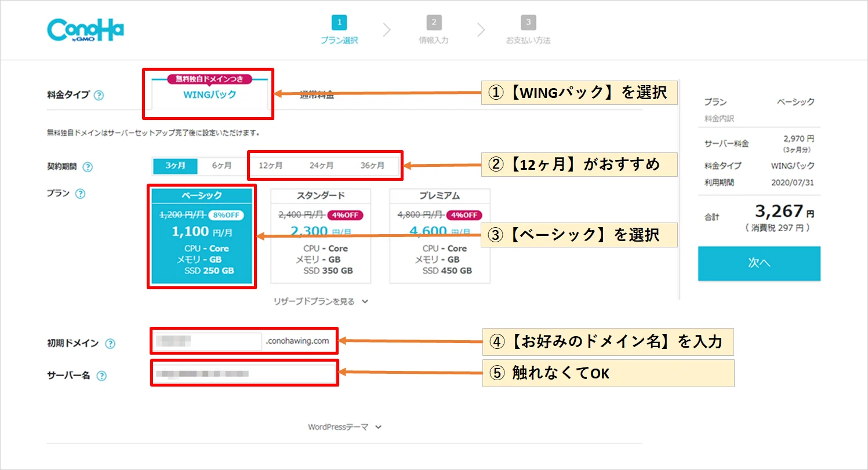Click the 初期ドメイン input field
Image resolution: width=868 pixels, height=470 pixels.
[x=206, y=342]
